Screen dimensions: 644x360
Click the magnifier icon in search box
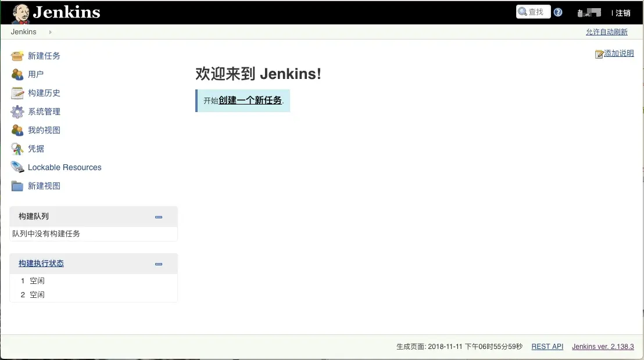point(523,12)
